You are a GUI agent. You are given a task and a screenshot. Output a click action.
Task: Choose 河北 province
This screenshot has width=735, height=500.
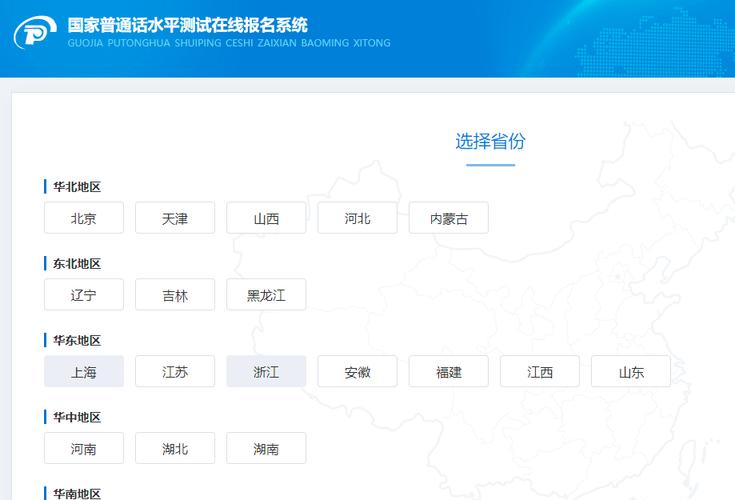click(x=357, y=218)
